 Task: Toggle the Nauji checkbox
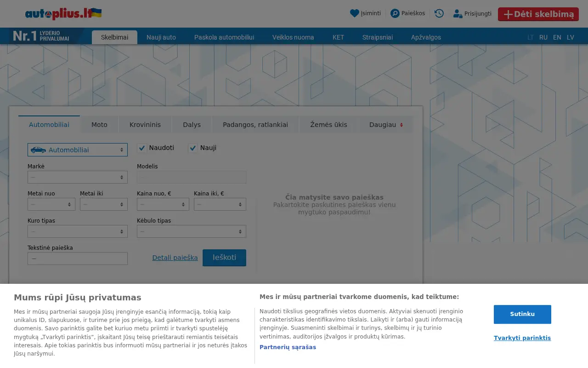193,148
